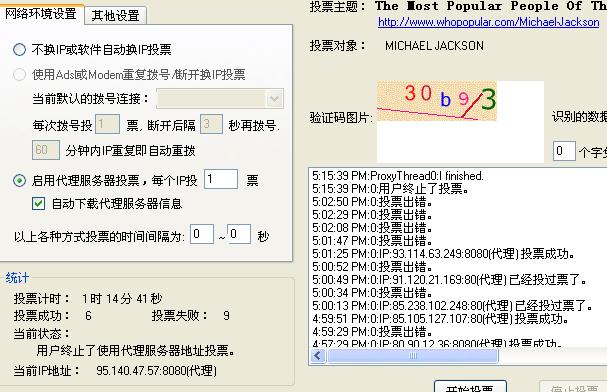
Task: Click the 每个IP投 votes input field
Action: tap(221, 179)
